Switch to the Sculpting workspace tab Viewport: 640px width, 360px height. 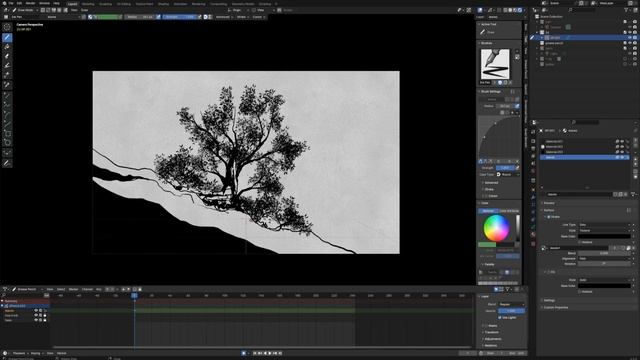click(x=105, y=4)
